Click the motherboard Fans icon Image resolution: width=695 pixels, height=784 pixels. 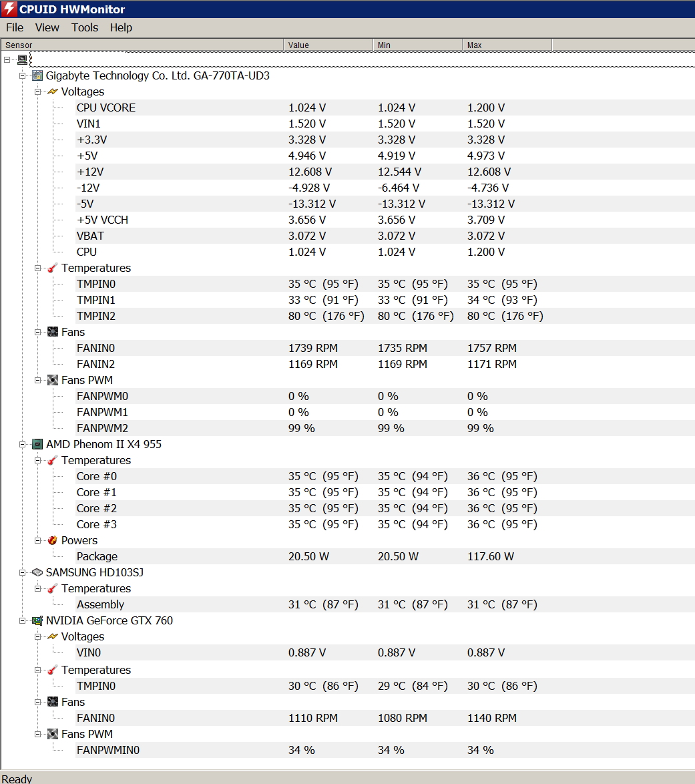(53, 332)
